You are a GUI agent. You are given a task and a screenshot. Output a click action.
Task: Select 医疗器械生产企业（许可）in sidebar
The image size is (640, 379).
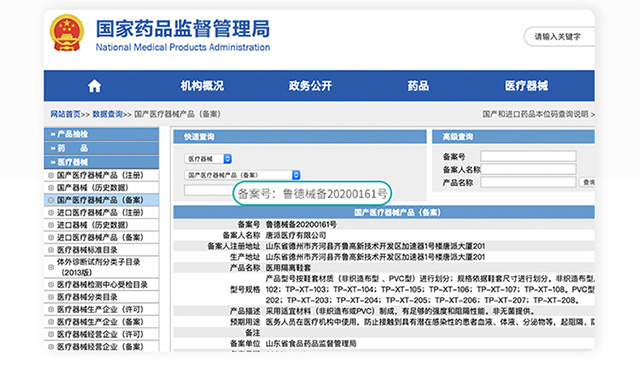point(100,310)
